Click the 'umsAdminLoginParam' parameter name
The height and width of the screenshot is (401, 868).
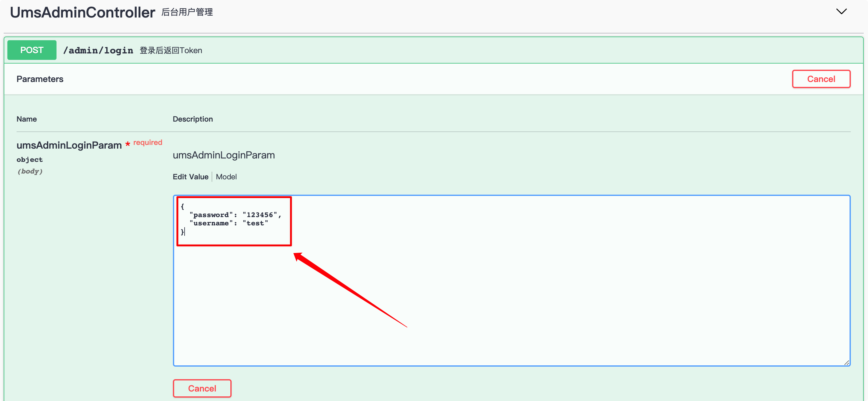tap(69, 145)
